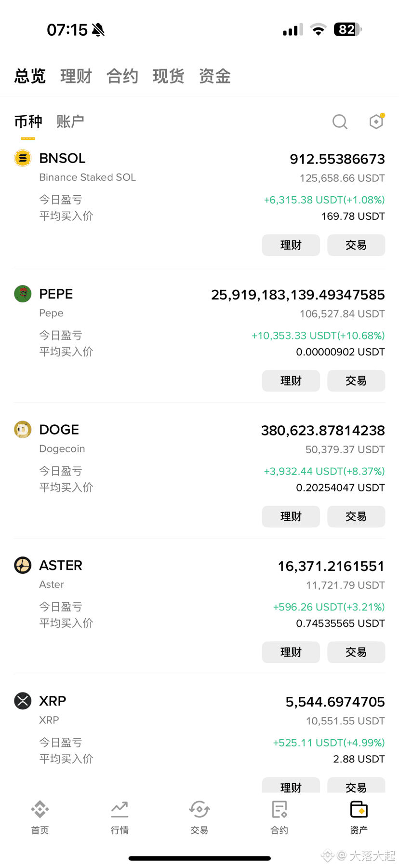Click 交易 button for DOGE

click(x=356, y=516)
